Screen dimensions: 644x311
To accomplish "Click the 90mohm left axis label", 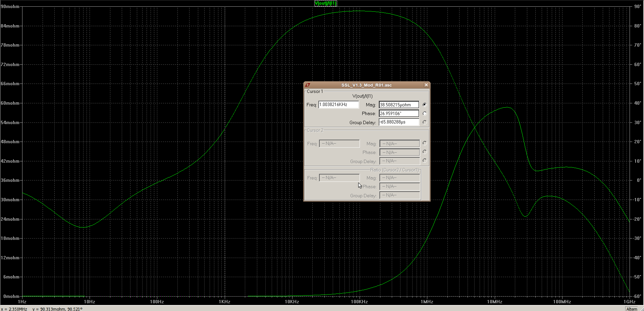I will (10, 7).
